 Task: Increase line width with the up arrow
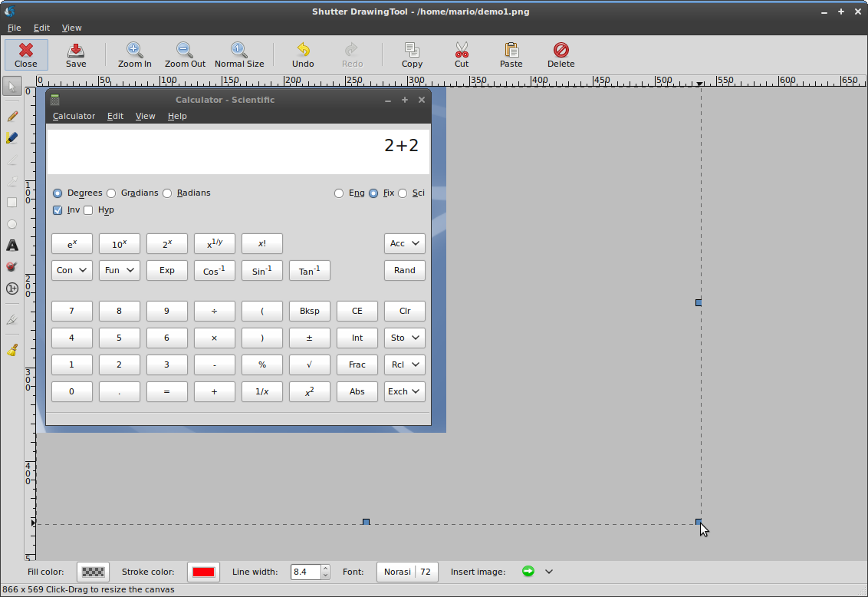(325, 569)
